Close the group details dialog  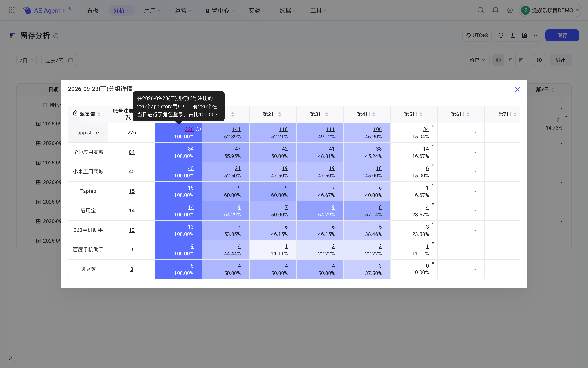[x=517, y=89]
